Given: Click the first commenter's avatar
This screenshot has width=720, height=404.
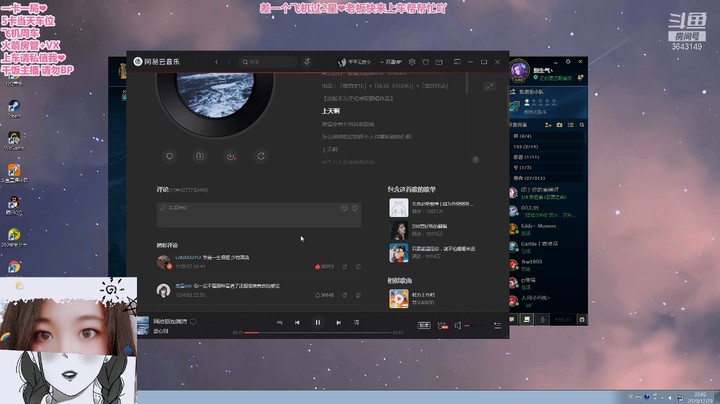Looking at the screenshot, I should [163, 262].
